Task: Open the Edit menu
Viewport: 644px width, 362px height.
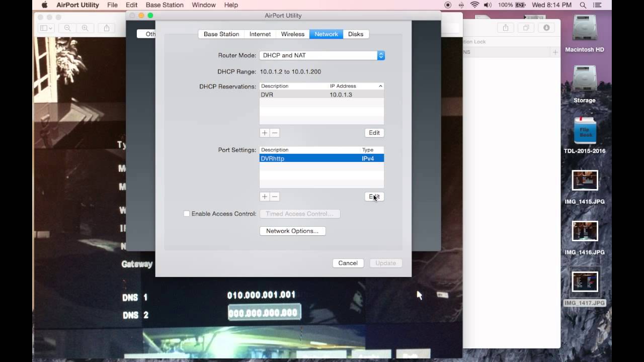Action: pyautogui.click(x=132, y=5)
